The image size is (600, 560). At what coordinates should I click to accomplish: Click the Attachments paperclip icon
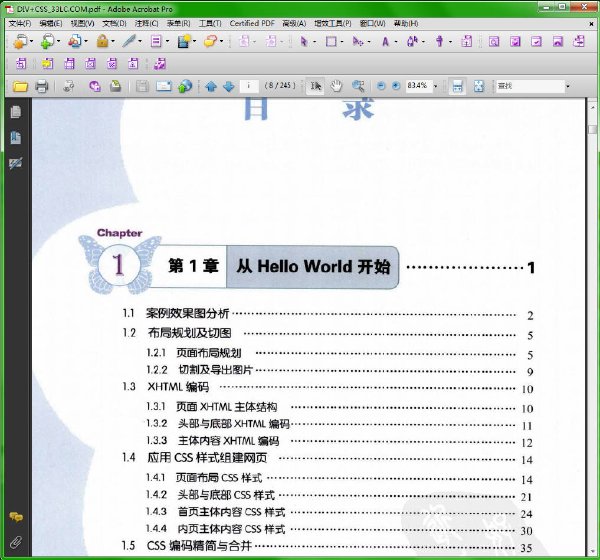pyautogui.click(x=16, y=542)
